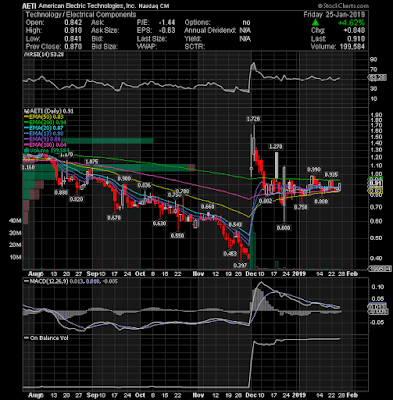393x400 pixels.
Task: Click the yellow 0.83 EMA tag on the price axis
Action: pos(375,190)
